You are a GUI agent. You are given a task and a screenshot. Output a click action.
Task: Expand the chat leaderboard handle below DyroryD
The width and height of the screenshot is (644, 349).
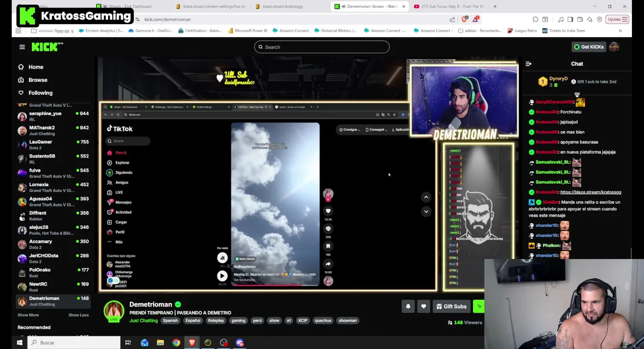[577, 95]
